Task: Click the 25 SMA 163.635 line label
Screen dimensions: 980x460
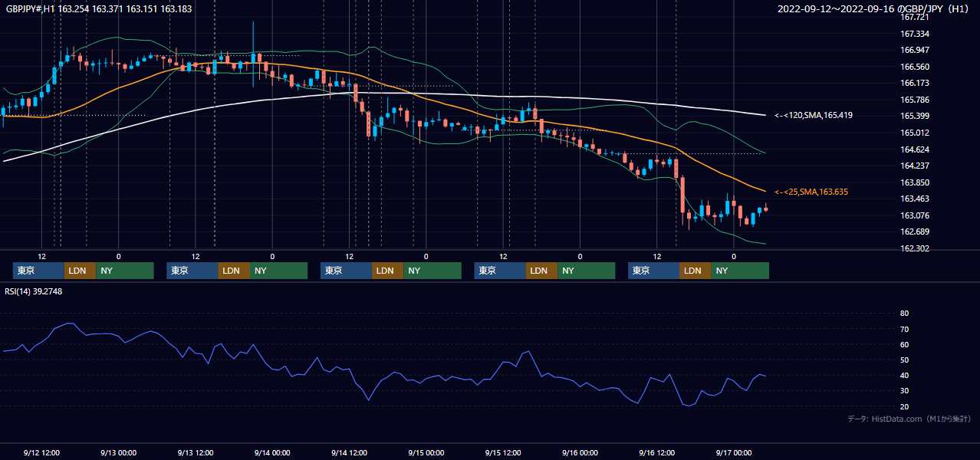Action: click(x=811, y=192)
